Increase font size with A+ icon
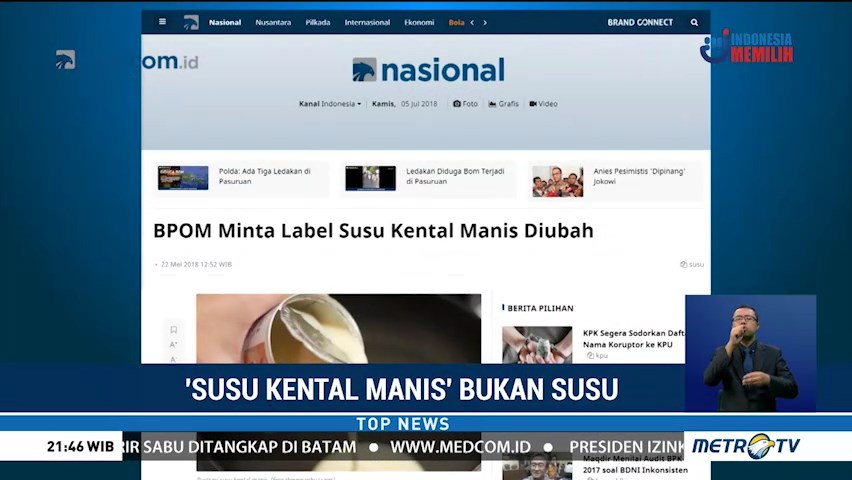852x480 pixels. tap(173, 345)
